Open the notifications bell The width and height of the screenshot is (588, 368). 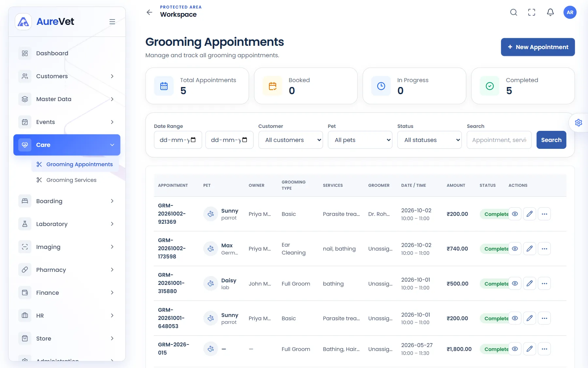click(550, 12)
